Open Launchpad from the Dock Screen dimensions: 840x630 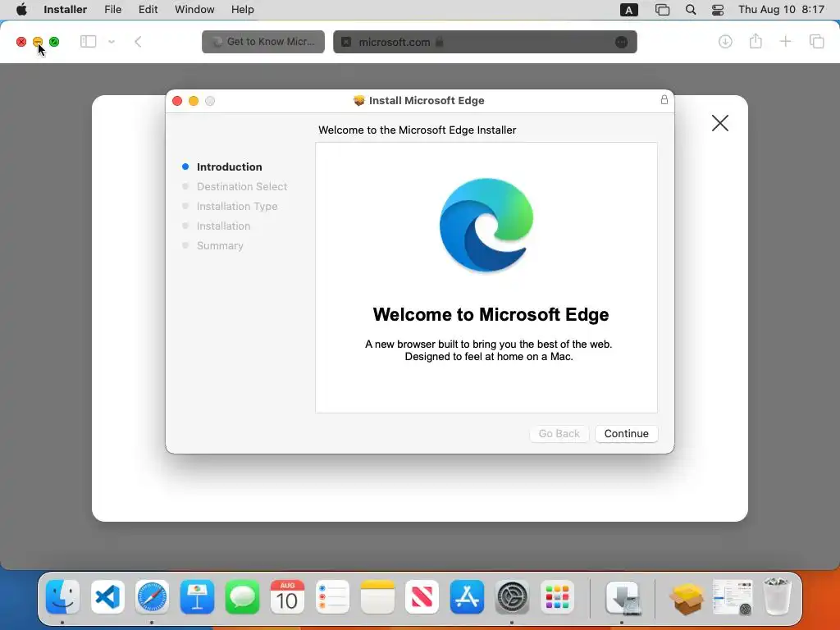coord(557,597)
